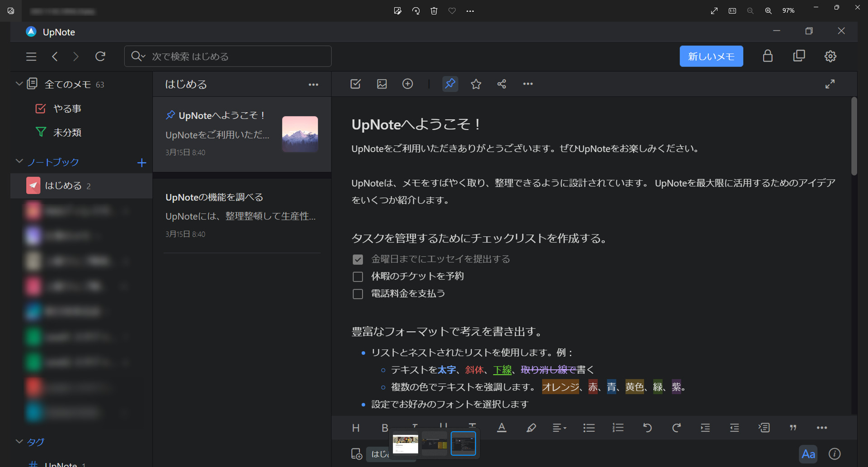The image size is (868, 467).
Task: Open the UpNoteの機能を調べる note card
Action: pyautogui.click(x=242, y=216)
